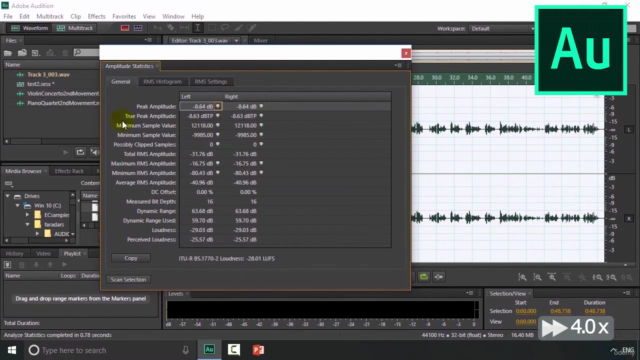The image size is (640, 360).
Task: Switch to the Video tab
Action: pyautogui.click(x=43, y=253)
